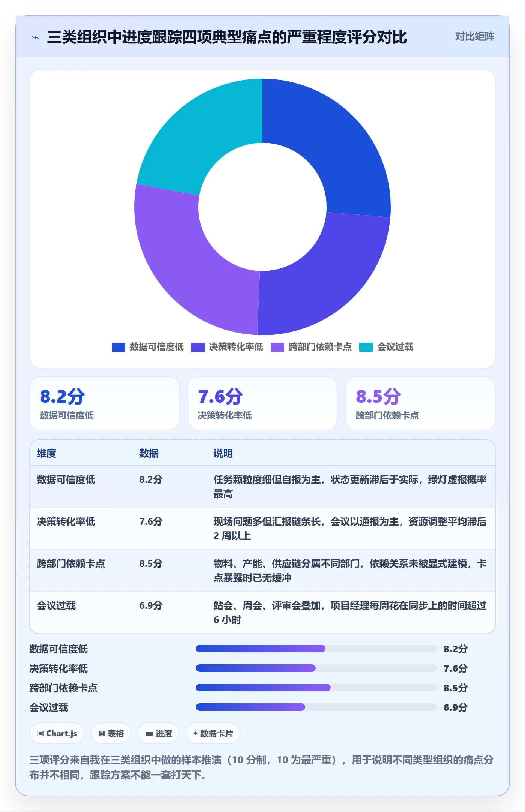Click the 进度 tag
Screen dimensions: 525x812
(158, 733)
